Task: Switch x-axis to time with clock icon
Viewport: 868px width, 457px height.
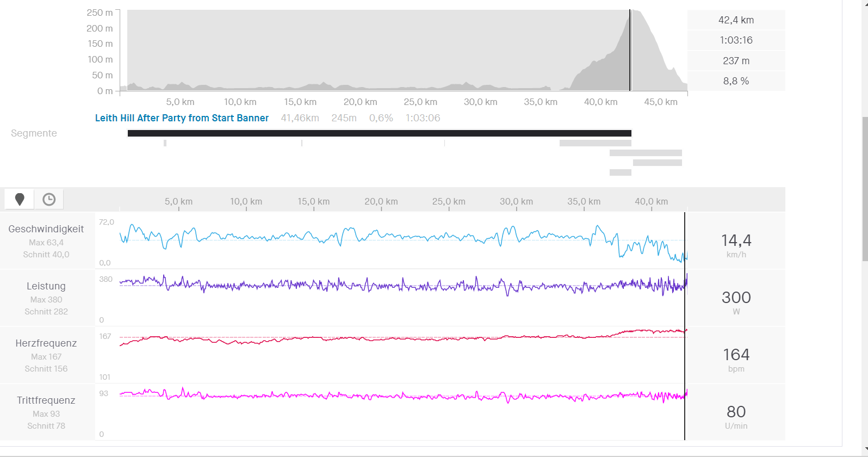Action: (49, 200)
